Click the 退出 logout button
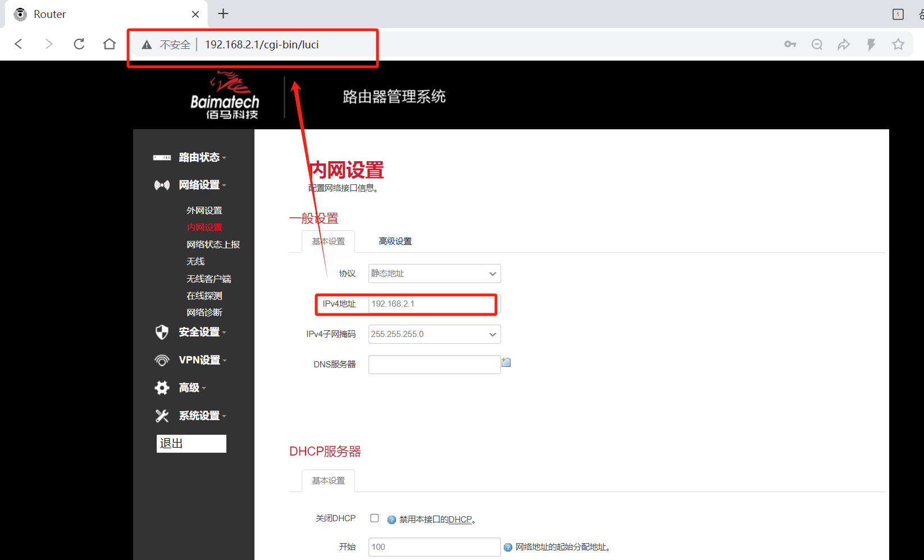The width and height of the screenshot is (924, 560). click(x=191, y=443)
